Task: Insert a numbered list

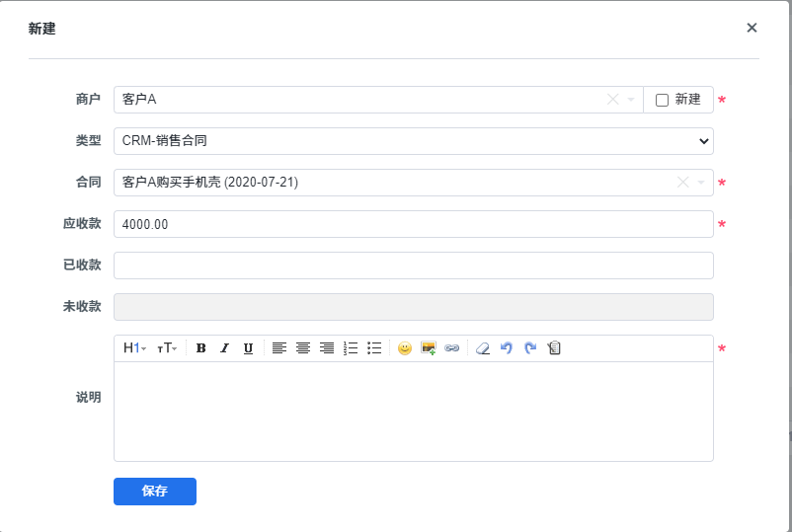Action: pos(351,348)
